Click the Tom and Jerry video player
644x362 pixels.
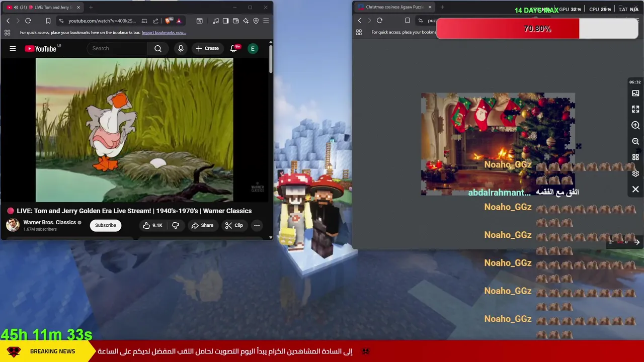click(x=134, y=130)
